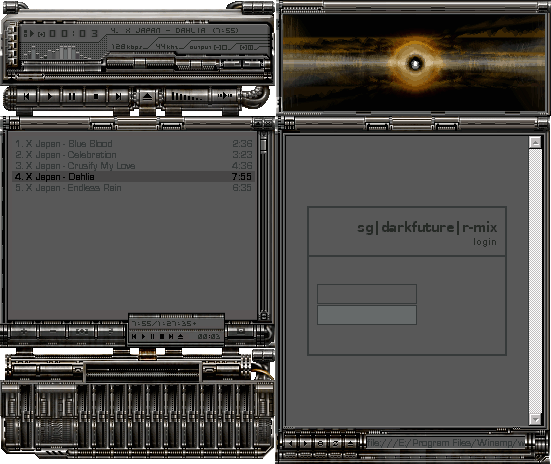Viewport: 551px width, 464px height.
Task: Click the minibrowser scrollbar up arrow
Action: pos(535,142)
